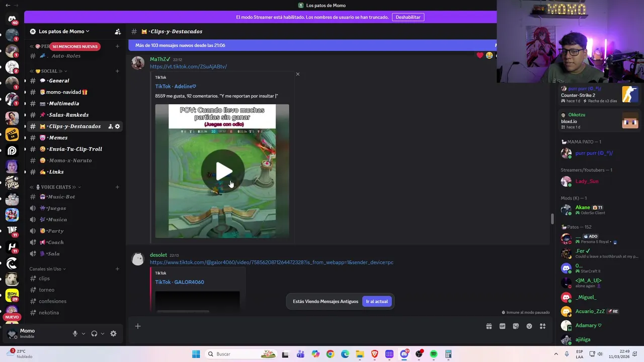Add channel plus icon in VOICE CHATS category
Viewport: 644px width, 362px height.
click(x=117, y=187)
